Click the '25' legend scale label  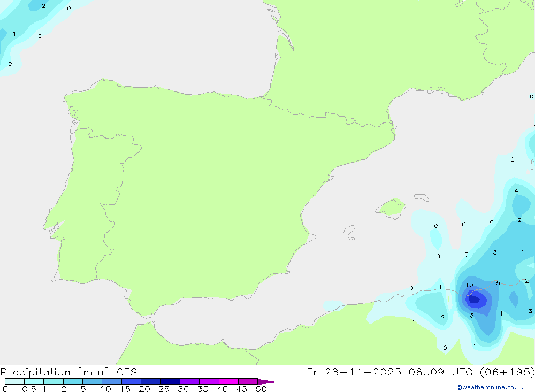(164, 389)
